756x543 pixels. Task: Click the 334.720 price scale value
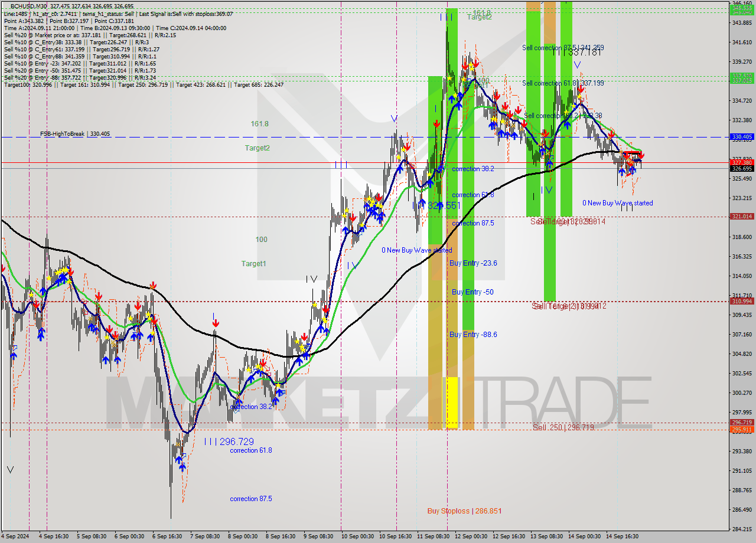(x=742, y=100)
